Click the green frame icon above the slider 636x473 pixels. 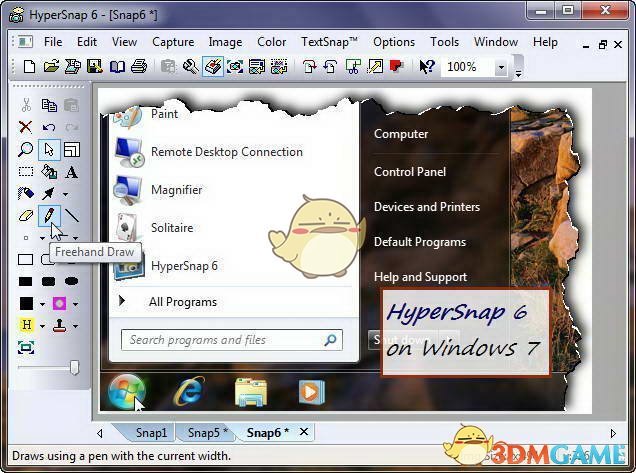pyautogui.click(x=26, y=348)
